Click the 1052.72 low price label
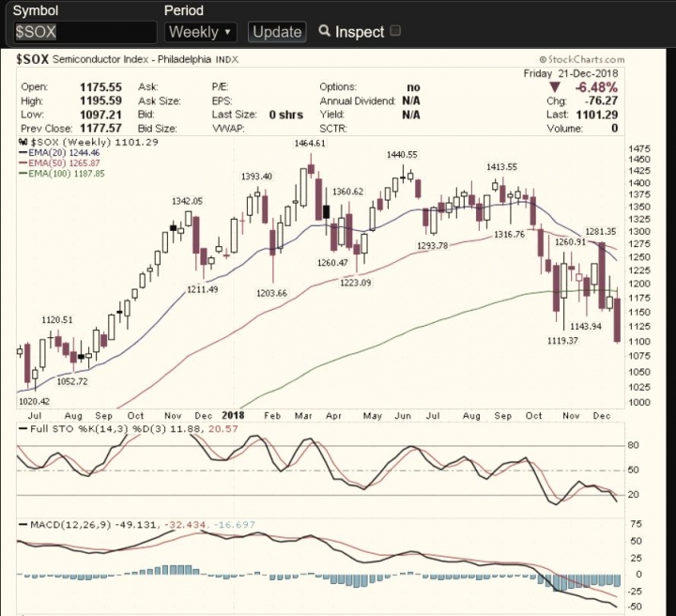This screenshot has width=676, height=616. 72,381
